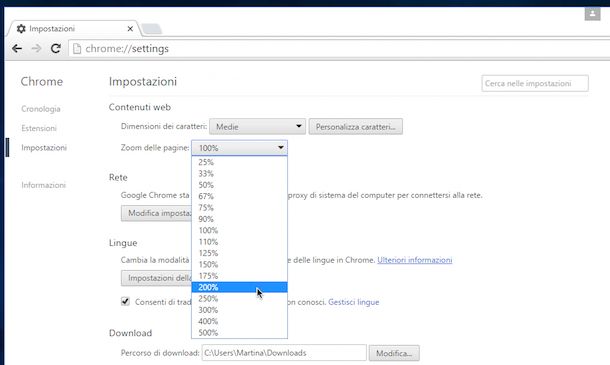
Task: Open a new tab button
Action: [x=151, y=29]
